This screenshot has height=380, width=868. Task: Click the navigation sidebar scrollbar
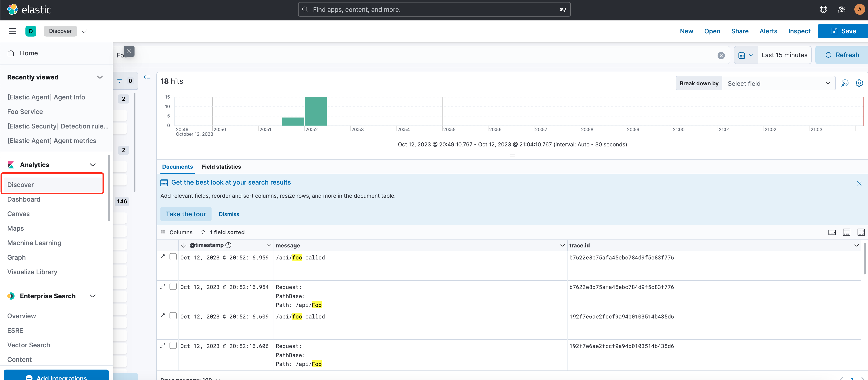pos(109,188)
